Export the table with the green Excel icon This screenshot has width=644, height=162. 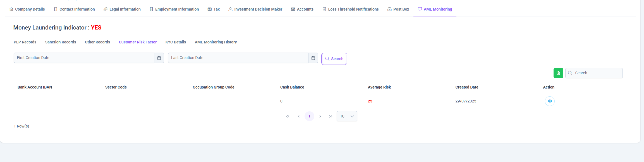(558, 73)
